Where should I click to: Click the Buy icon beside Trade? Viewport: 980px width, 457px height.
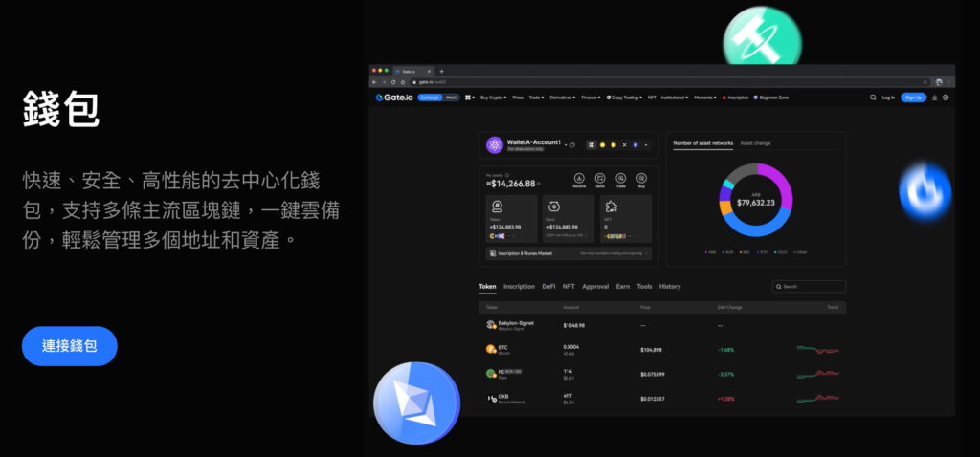click(x=641, y=179)
